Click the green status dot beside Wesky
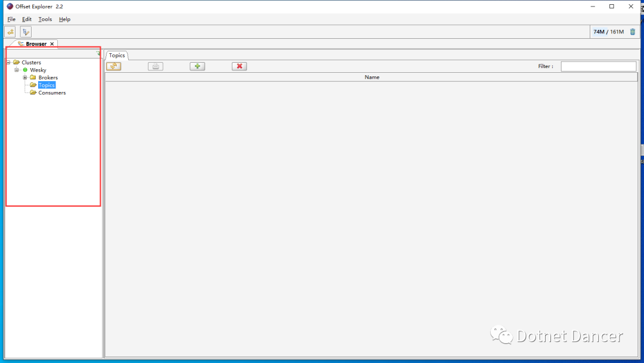 tap(25, 70)
